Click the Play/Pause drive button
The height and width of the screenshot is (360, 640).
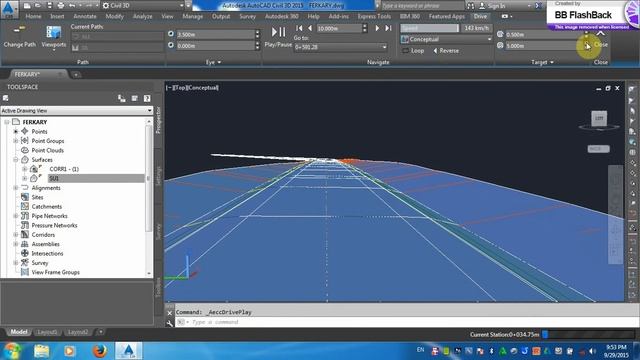pos(278,36)
